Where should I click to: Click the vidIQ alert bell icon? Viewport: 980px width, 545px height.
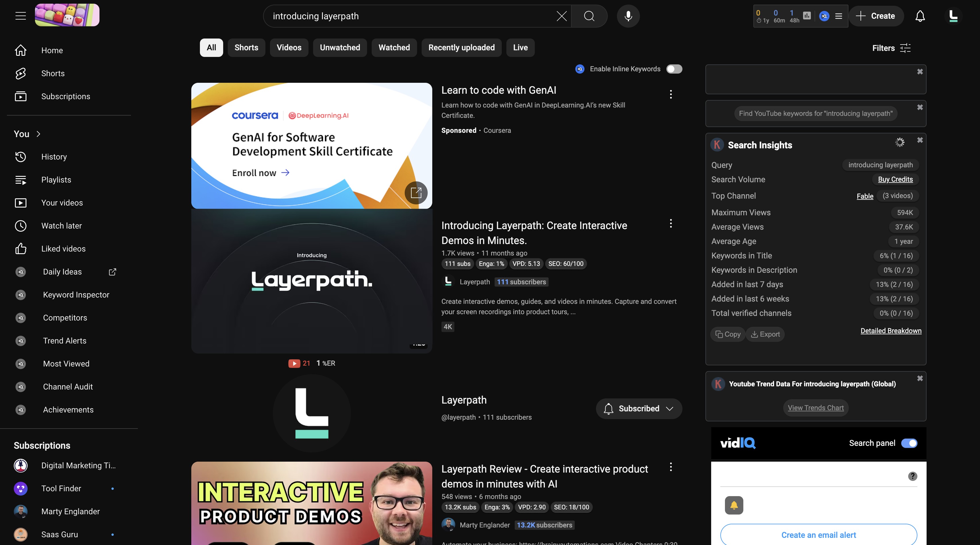point(734,505)
